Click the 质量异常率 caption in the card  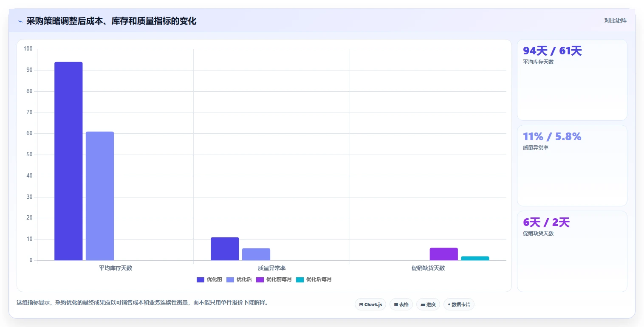click(x=536, y=148)
